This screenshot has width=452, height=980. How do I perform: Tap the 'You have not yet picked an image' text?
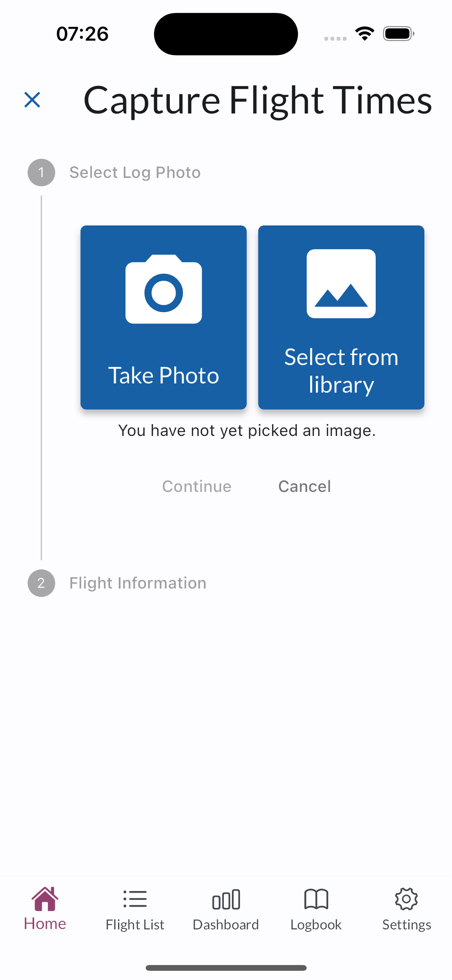pos(247,431)
